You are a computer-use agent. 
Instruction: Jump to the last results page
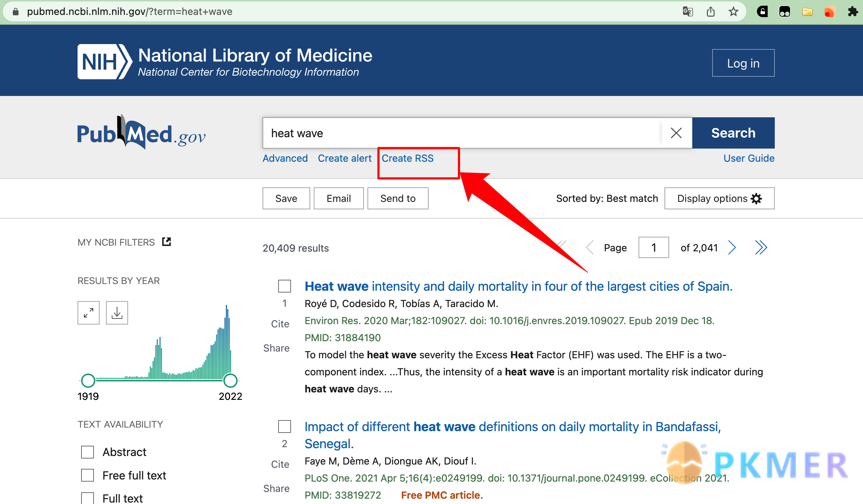point(761,247)
